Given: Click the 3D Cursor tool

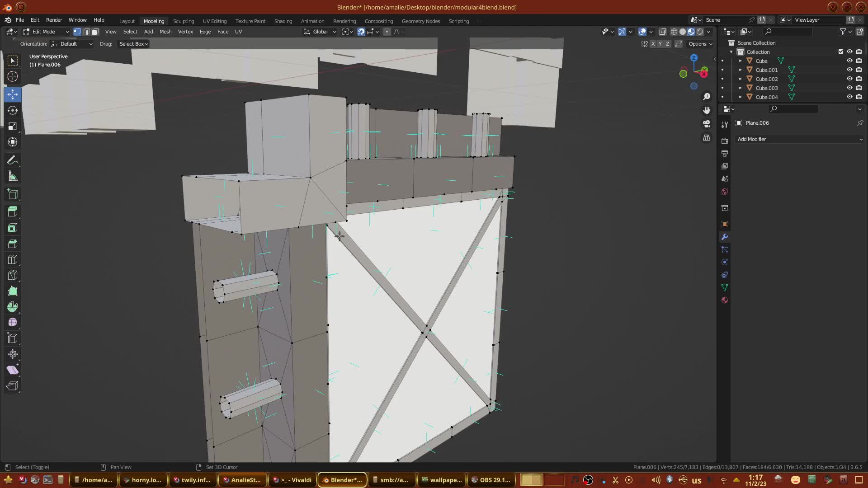Looking at the screenshot, I should (13, 76).
